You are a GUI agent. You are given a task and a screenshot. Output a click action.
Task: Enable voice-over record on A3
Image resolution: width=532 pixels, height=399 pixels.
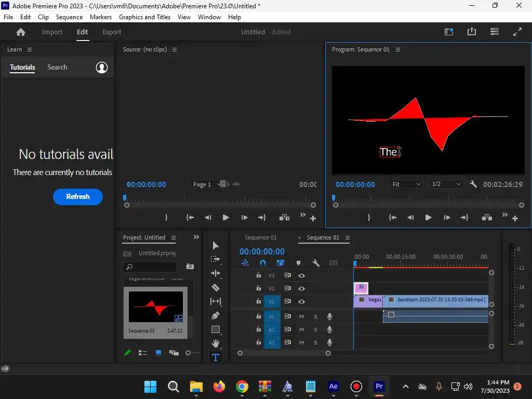(329, 342)
